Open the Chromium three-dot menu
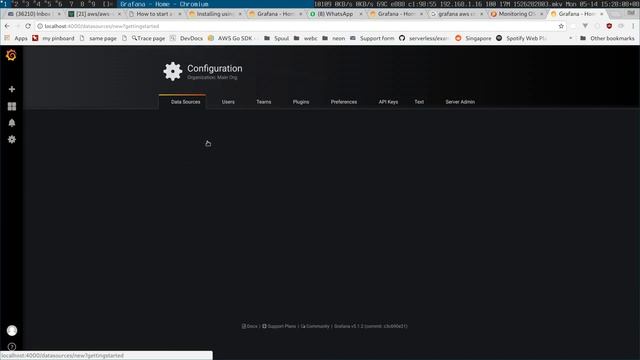640x360 pixels. [633, 26]
